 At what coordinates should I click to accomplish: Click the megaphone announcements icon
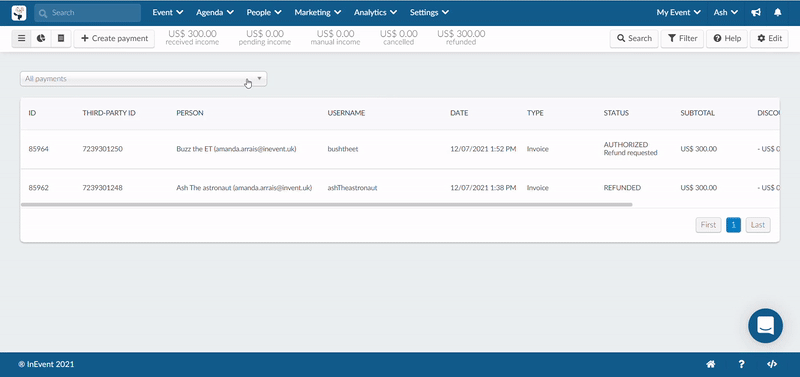point(756,13)
